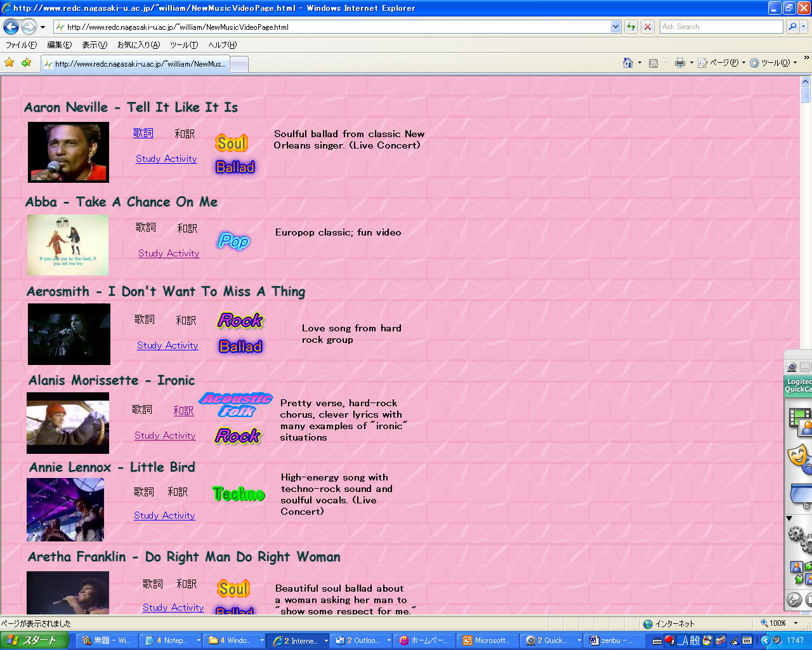Click the Print toolbar icon

(680, 63)
